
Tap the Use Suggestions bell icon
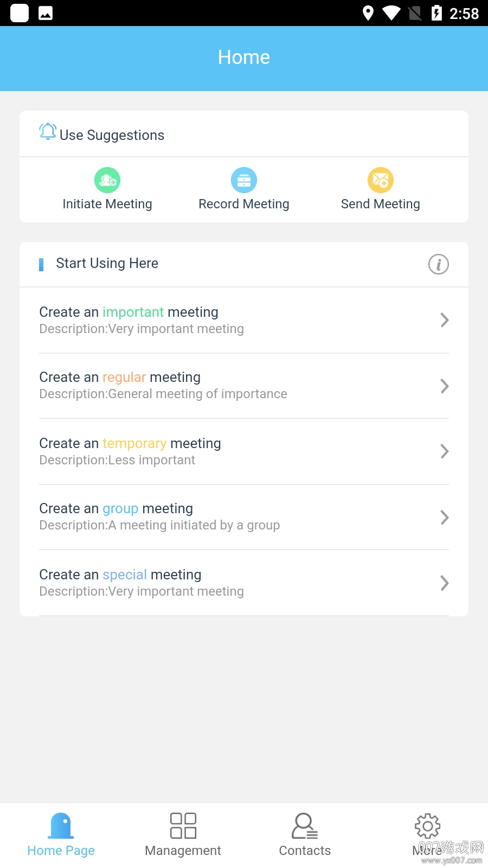tap(48, 131)
